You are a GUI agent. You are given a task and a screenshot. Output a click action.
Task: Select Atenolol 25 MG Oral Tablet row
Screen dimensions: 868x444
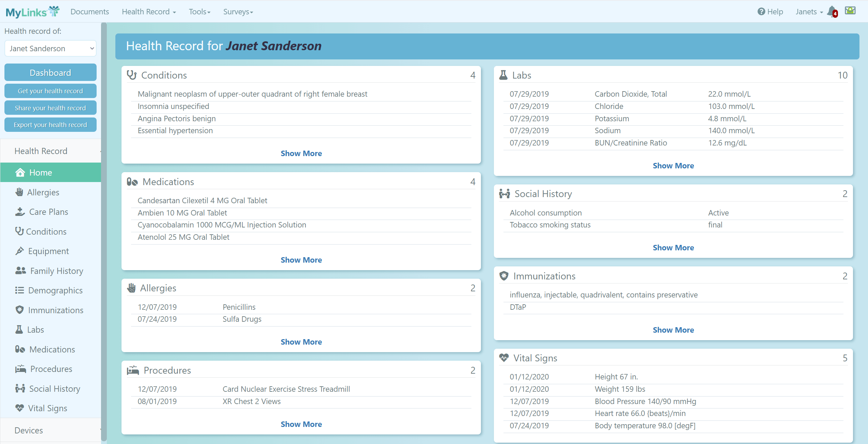301,237
